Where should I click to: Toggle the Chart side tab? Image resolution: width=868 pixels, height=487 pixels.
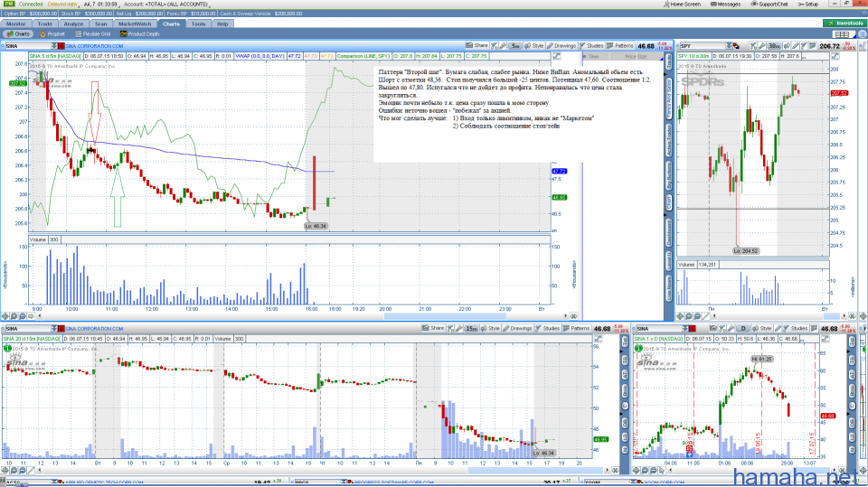coord(669,203)
